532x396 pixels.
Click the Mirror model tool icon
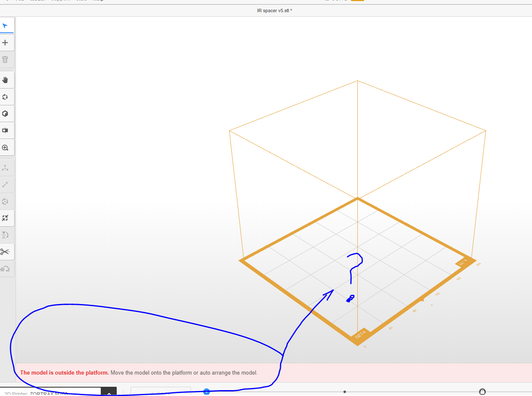5,235
